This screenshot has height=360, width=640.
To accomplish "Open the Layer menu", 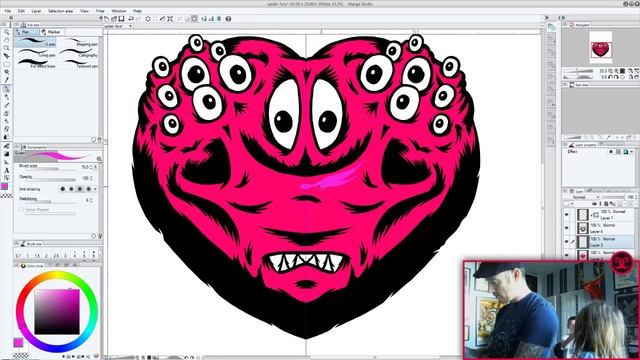I will point(36,11).
